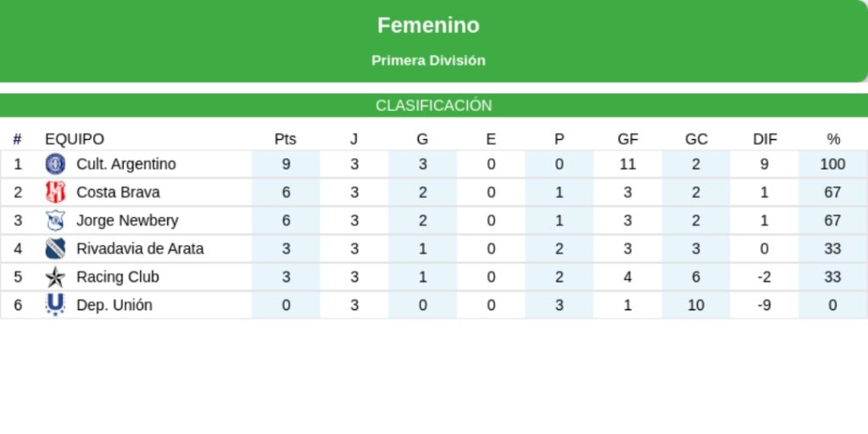Open the Rivadavia de Arata team link
868x434 pixels.
140,248
